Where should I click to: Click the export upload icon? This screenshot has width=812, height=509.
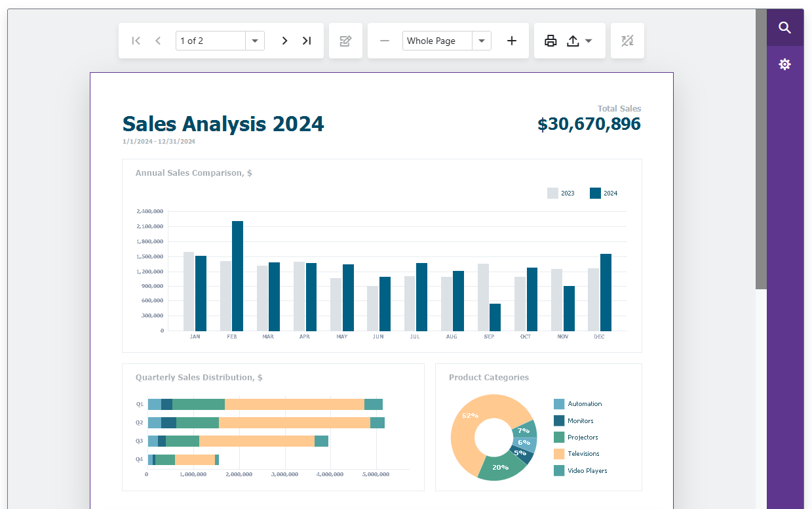click(573, 41)
